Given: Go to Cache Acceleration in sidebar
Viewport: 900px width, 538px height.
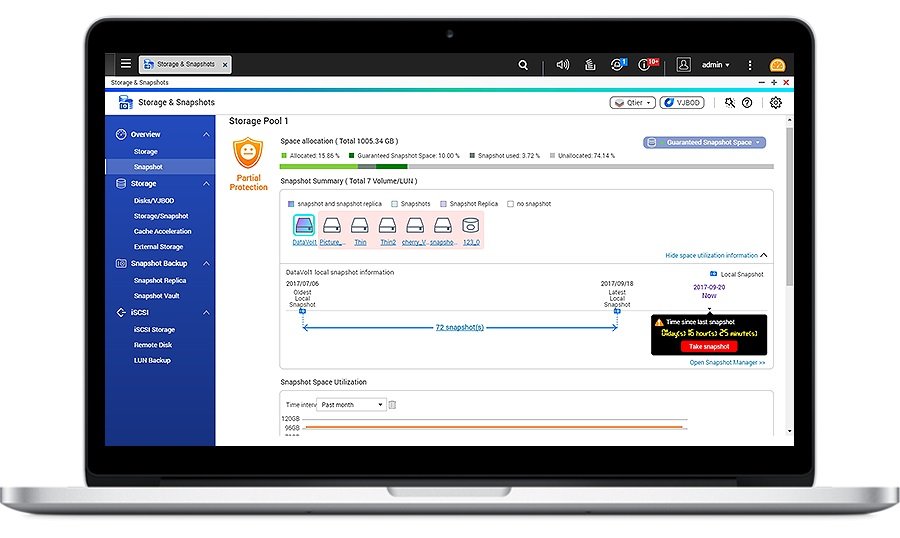Looking at the screenshot, I should point(162,231).
